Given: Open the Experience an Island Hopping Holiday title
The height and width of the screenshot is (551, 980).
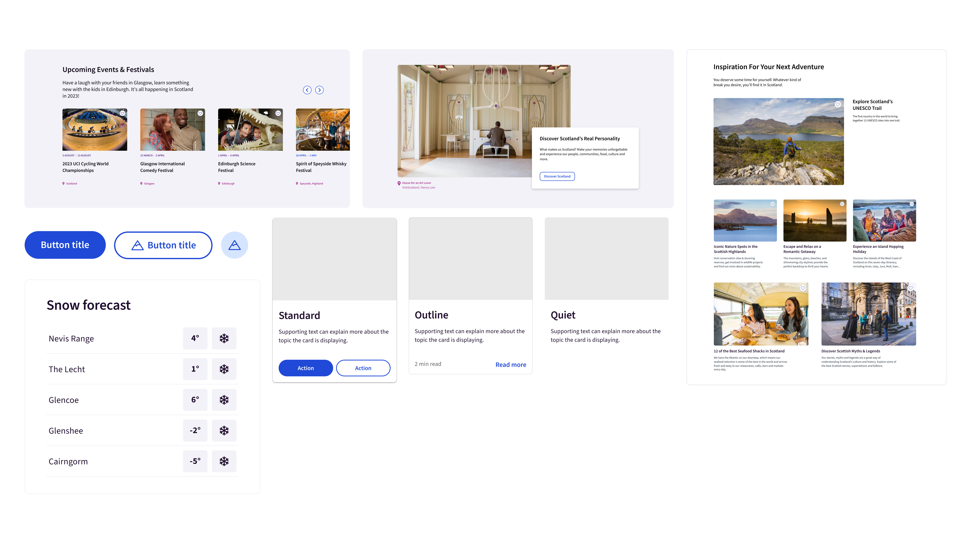Looking at the screenshot, I should click(878, 249).
